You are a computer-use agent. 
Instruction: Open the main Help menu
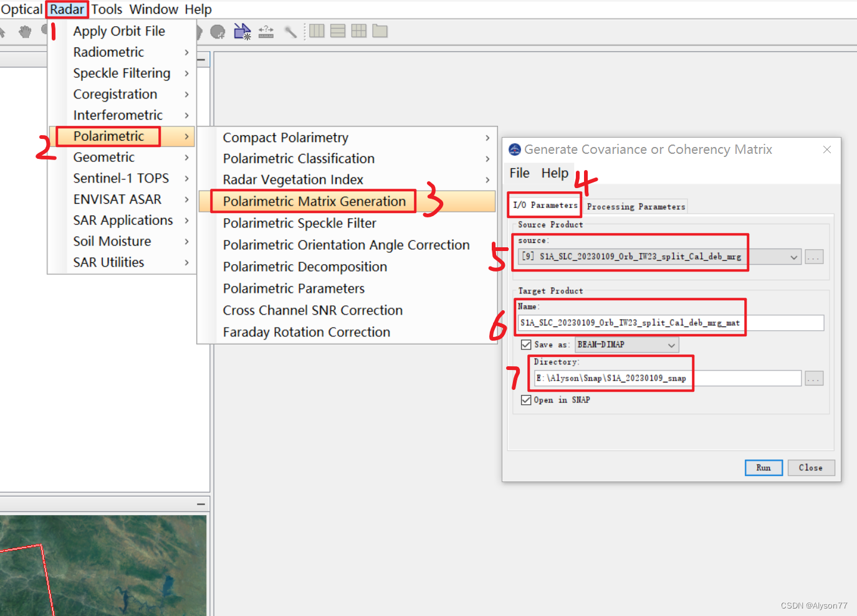tap(198, 9)
